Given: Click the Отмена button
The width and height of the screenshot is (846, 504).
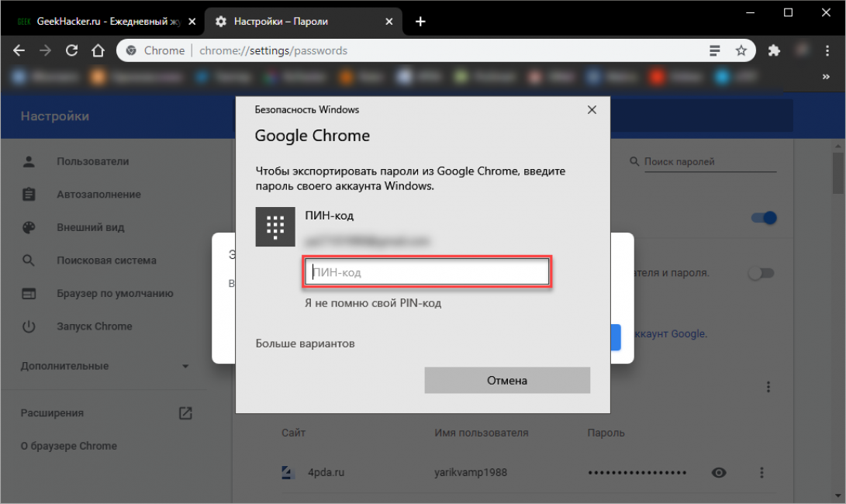Looking at the screenshot, I should tap(507, 381).
